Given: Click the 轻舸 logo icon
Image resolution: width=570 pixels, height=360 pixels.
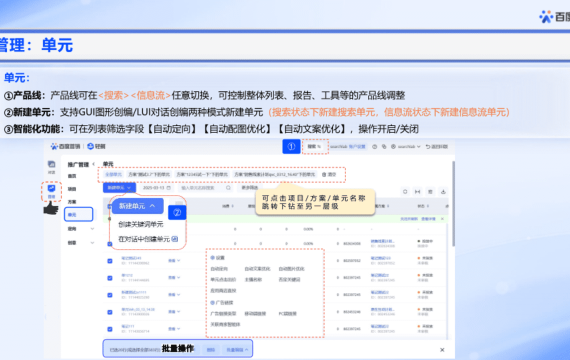Looking at the screenshot, I should (91, 146).
